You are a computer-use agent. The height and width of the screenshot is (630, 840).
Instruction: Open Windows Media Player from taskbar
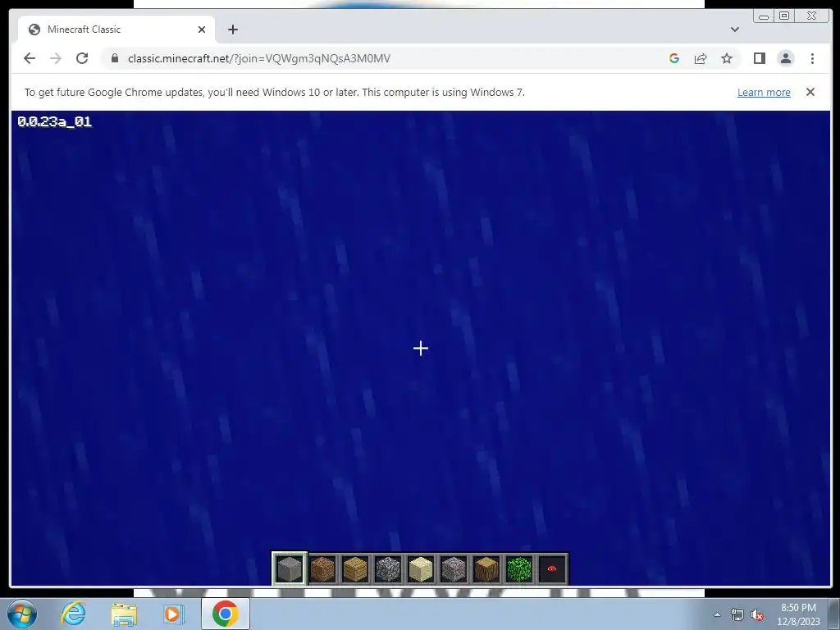coord(172,614)
